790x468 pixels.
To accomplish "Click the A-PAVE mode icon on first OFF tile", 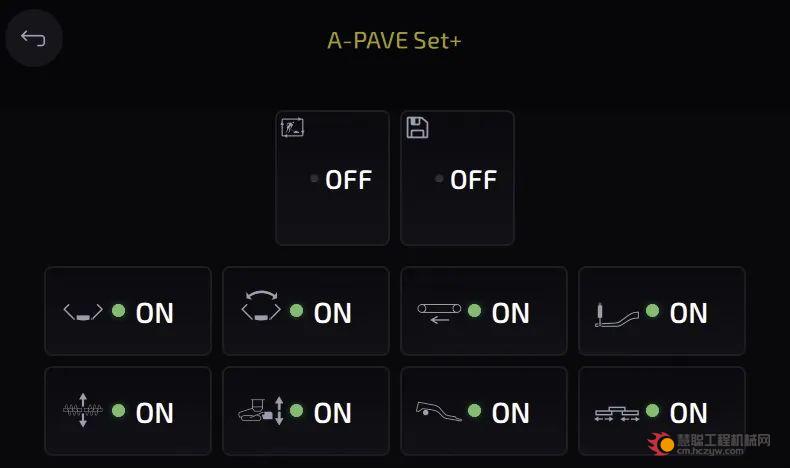I will tap(292, 127).
